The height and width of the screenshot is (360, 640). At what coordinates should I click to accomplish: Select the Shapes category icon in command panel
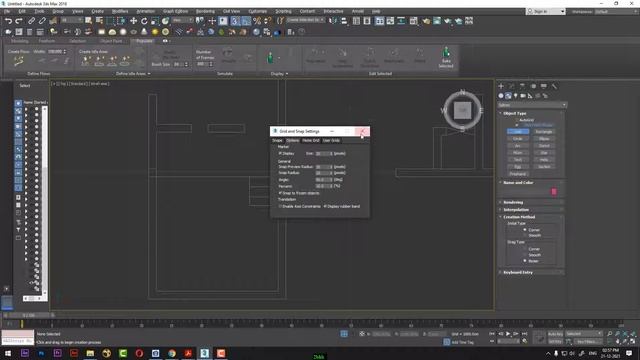coord(508,96)
